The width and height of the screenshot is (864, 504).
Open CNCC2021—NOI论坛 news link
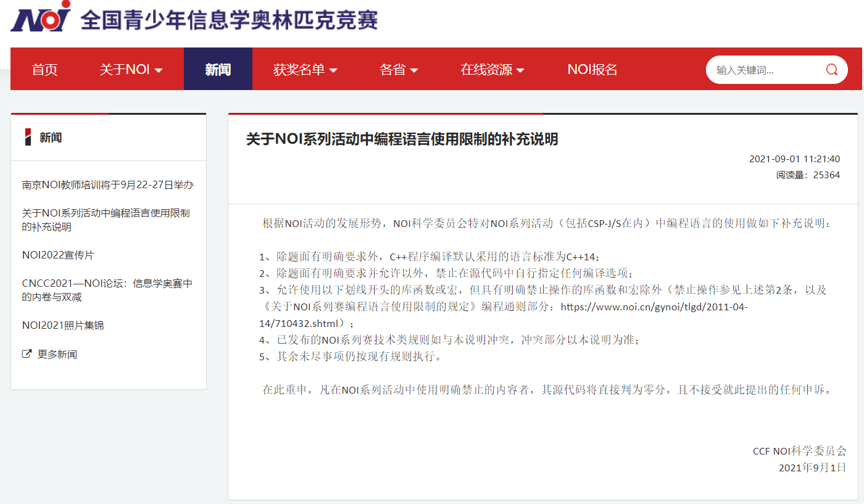107,290
